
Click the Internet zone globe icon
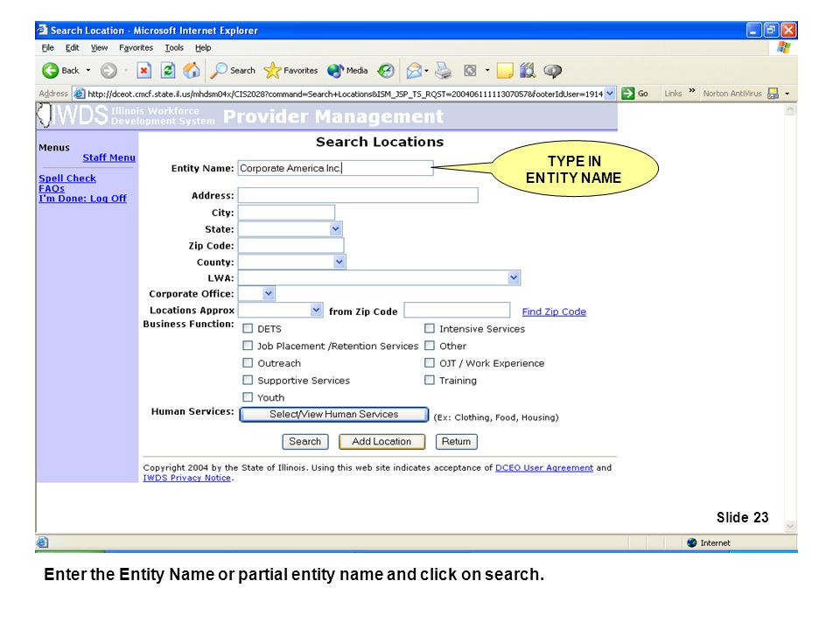tap(691, 542)
